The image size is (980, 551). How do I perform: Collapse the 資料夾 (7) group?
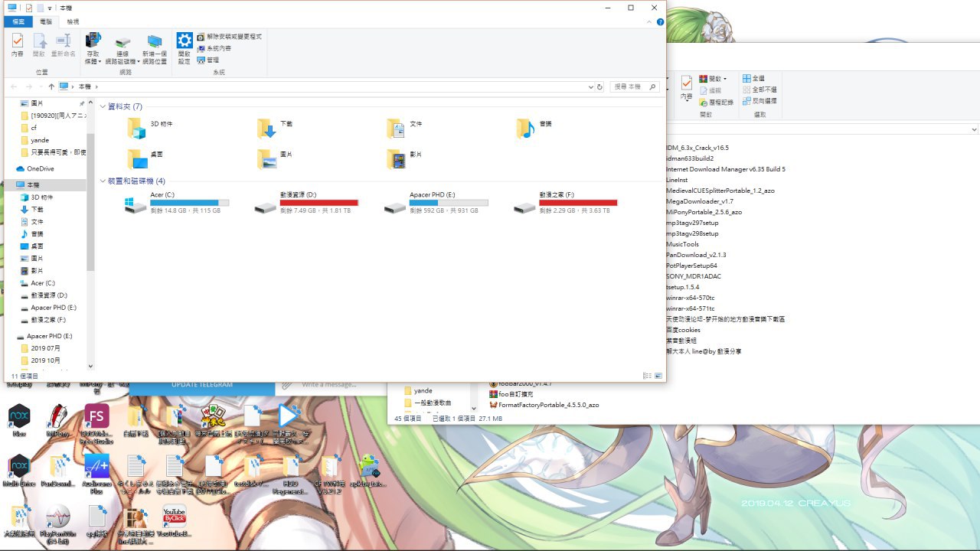[103, 106]
